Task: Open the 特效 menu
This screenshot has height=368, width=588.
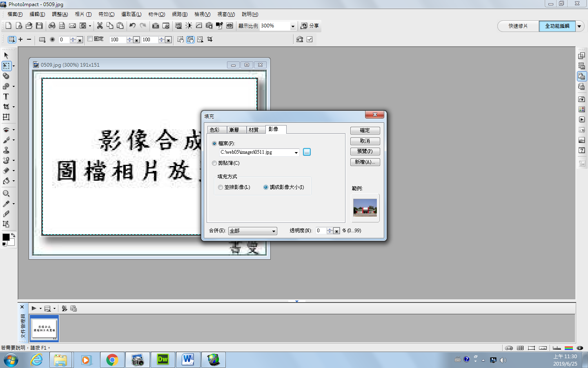Action: 106,14
